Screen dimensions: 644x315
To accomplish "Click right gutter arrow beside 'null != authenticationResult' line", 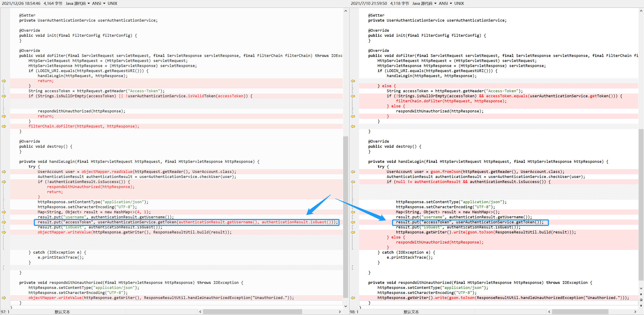I will coord(353,182).
